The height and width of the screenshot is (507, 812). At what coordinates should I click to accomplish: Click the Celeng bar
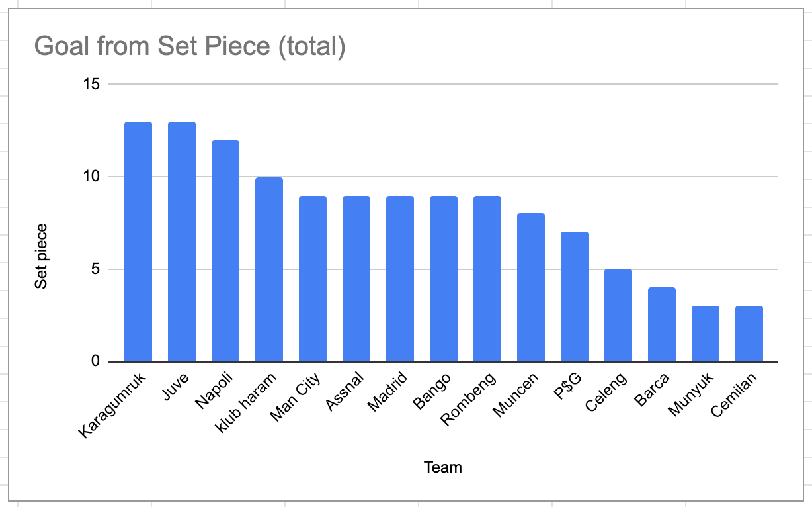pos(618,316)
